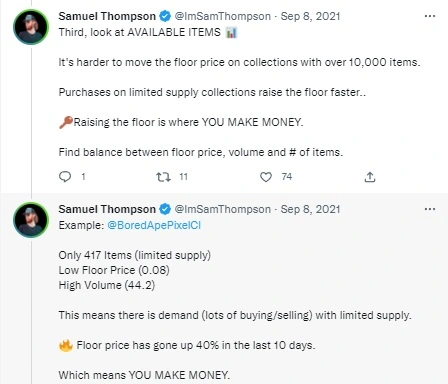Open the @BoredApePixelCl mention link

click(154, 225)
